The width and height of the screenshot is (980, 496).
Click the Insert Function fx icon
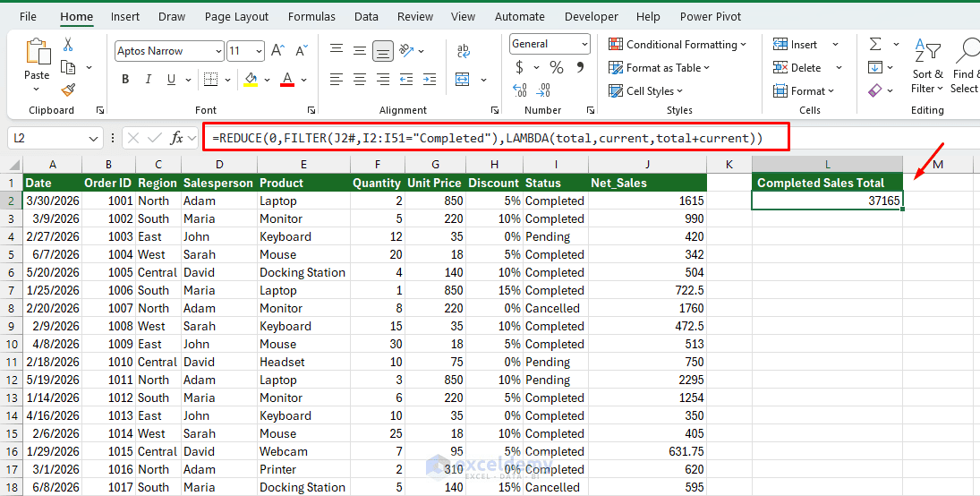pyautogui.click(x=177, y=138)
